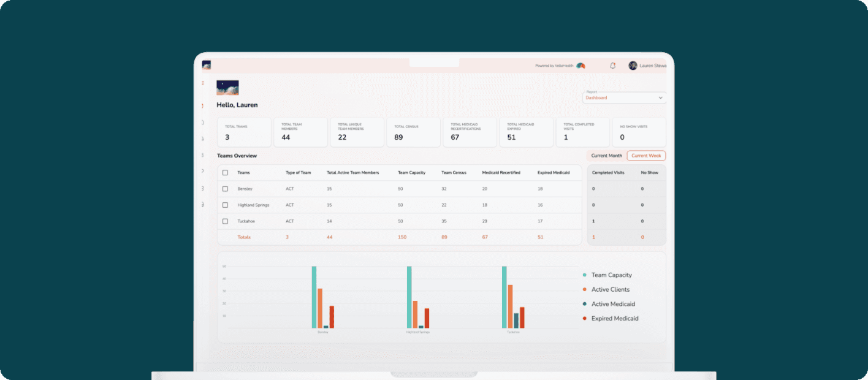Switch to the Current Week tab
Viewport: 868px width, 380px height.
tap(646, 156)
